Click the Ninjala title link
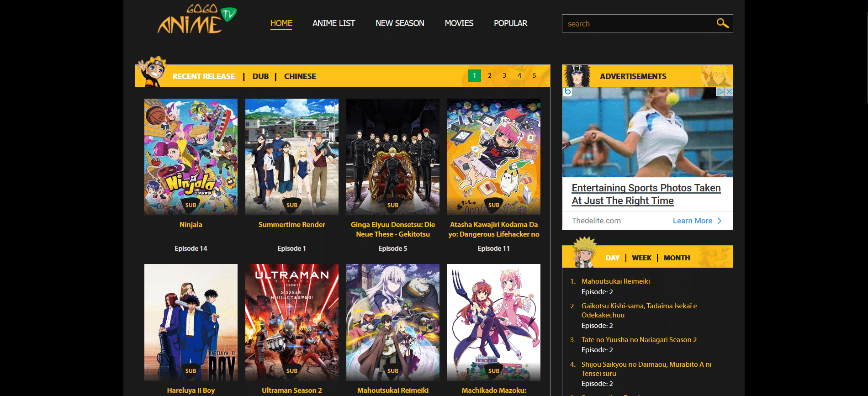 click(x=191, y=225)
